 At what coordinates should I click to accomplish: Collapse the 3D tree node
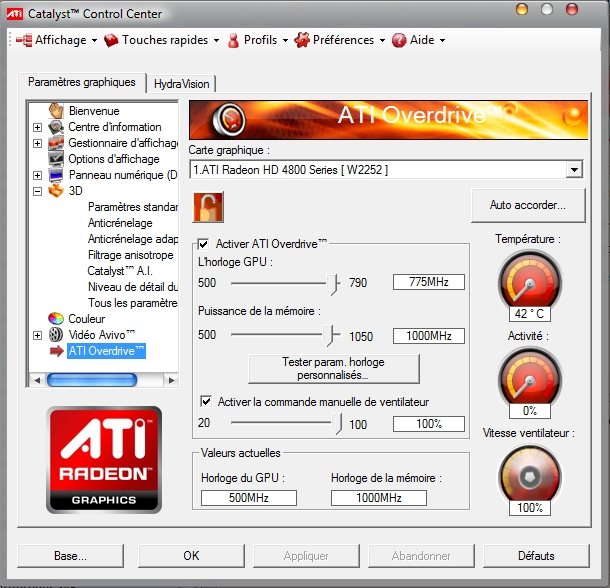click(37, 191)
